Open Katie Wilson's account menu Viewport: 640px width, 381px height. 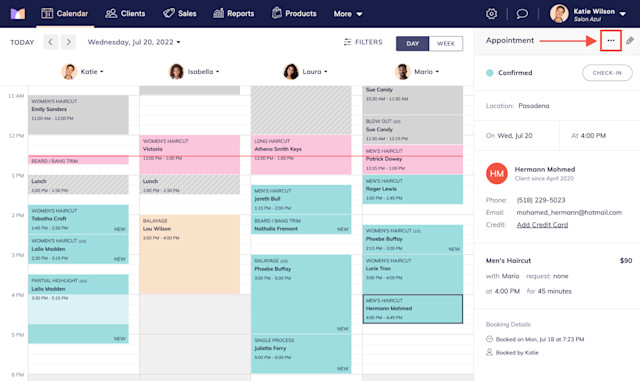588,14
